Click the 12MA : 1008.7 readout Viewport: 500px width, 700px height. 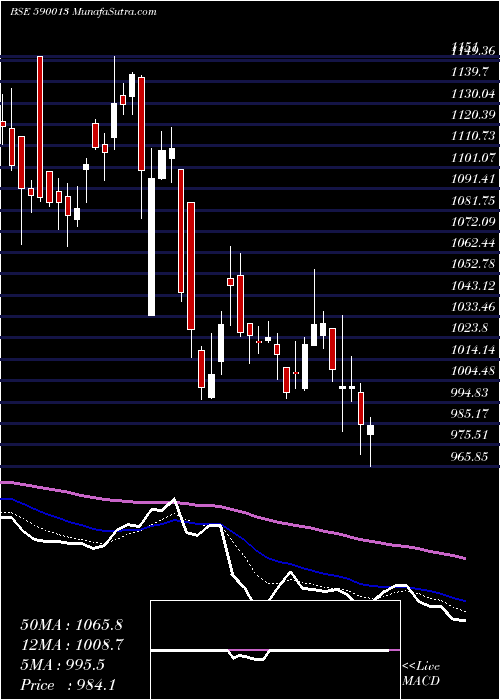pos(72,645)
